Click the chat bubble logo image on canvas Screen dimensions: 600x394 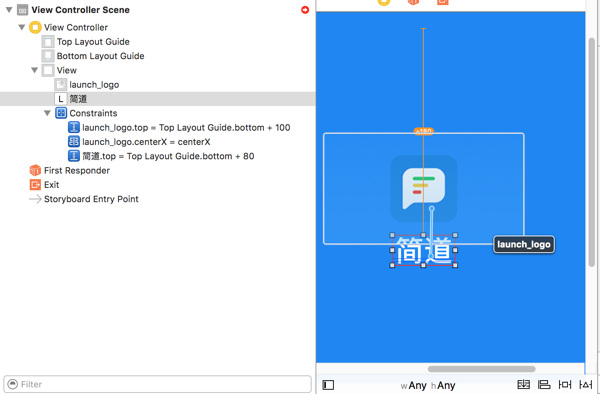tap(424, 189)
